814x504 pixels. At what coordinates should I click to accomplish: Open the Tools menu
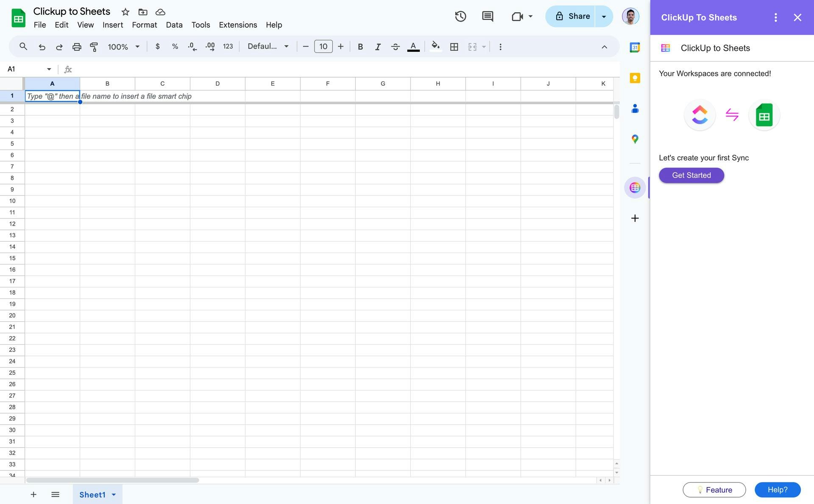201,25
